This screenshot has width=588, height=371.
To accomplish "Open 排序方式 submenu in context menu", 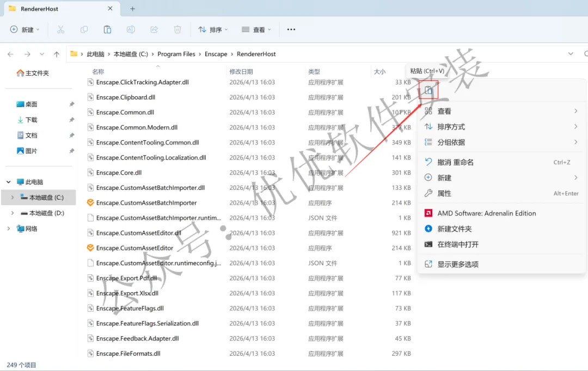I will (501, 127).
